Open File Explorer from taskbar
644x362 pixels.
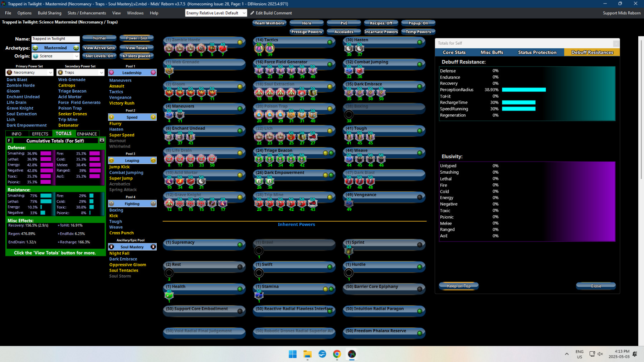click(x=307, y=354)
